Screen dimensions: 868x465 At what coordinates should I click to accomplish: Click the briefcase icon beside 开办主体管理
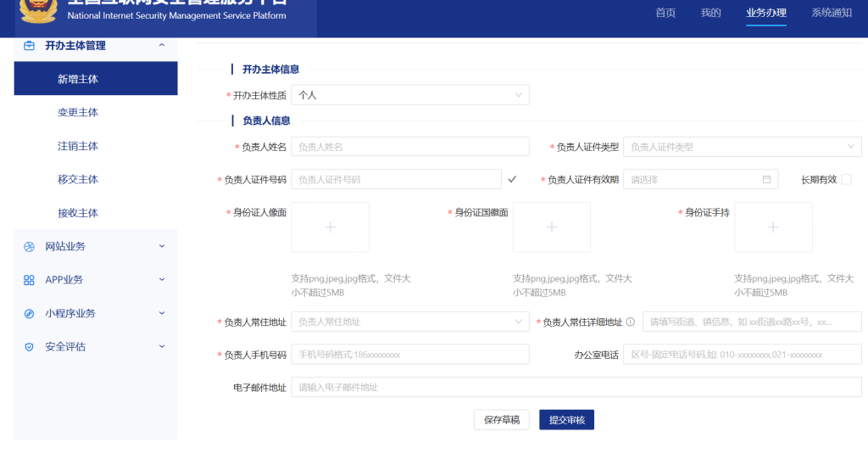pos(29,46)
